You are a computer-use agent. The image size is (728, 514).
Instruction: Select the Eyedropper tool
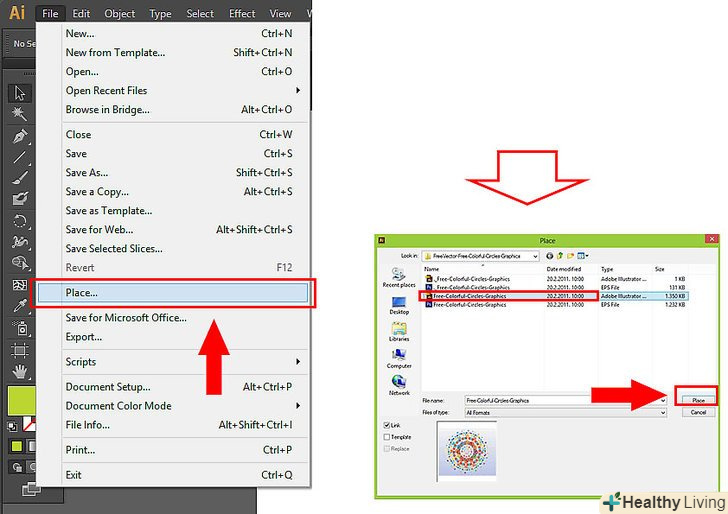[20, 306]
